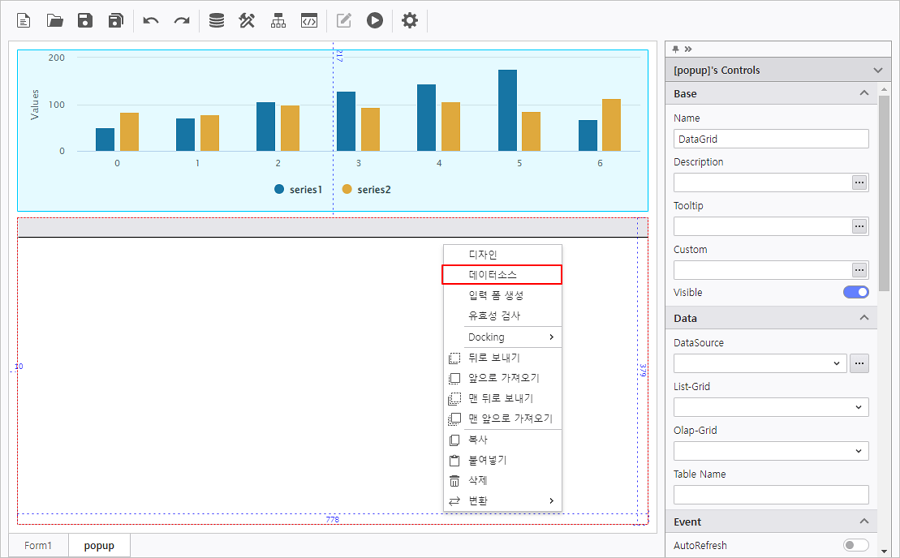Click the hierarchy structure icon
The image size is (900, 558).
click(278, 20)
